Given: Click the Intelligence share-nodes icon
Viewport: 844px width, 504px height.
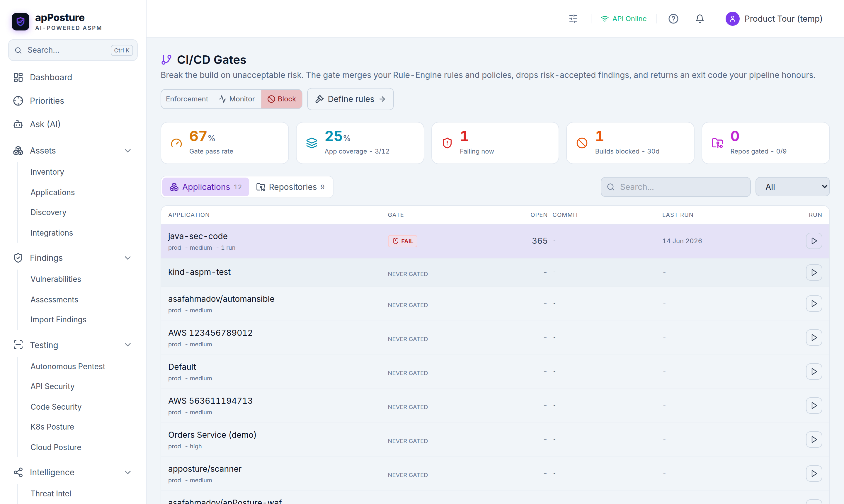Looking at the screenshot, I should [18, 472].
